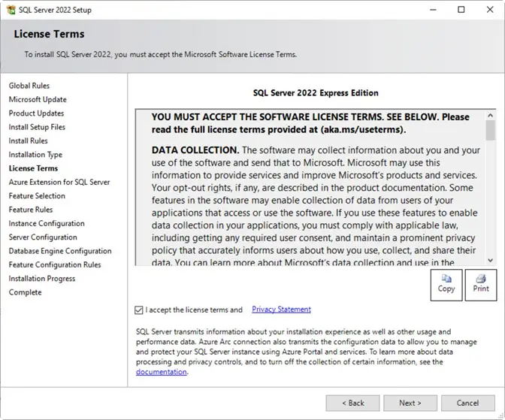This screenshot has width=505, height=420.
Task: Open the Privacy Statement link
Action: coord(281,310)
